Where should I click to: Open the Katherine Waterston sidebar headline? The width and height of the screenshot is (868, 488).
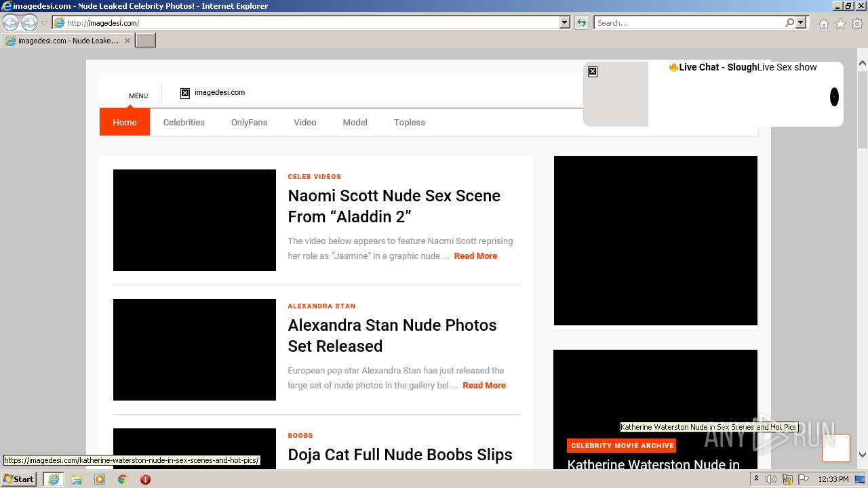coord(653,464)
